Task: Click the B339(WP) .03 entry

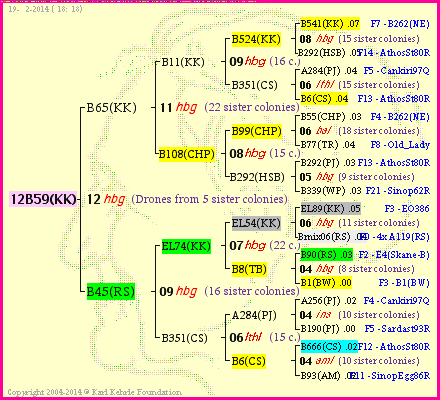Action: [331, 191]
